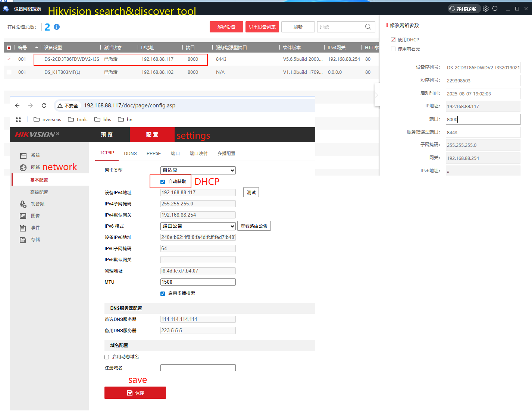Switch to PPPoE tab
Screen dimensions: 532x419
tap(154, 154)
